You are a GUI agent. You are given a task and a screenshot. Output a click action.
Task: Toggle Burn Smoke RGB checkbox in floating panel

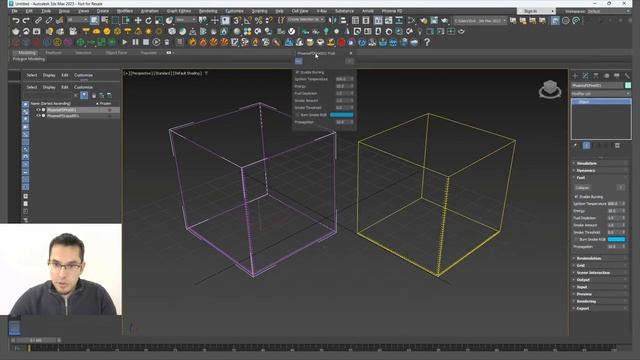coord(298,115)
